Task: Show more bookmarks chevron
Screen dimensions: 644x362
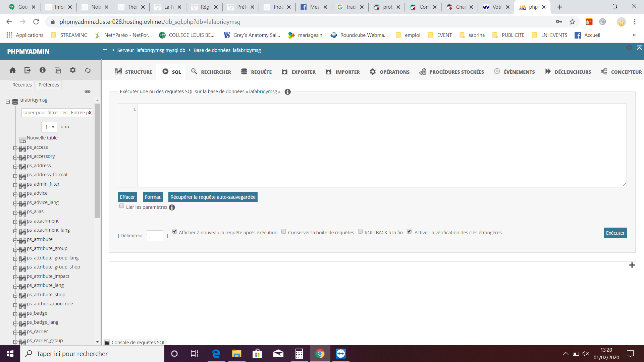Action: (x=634, y=35)
